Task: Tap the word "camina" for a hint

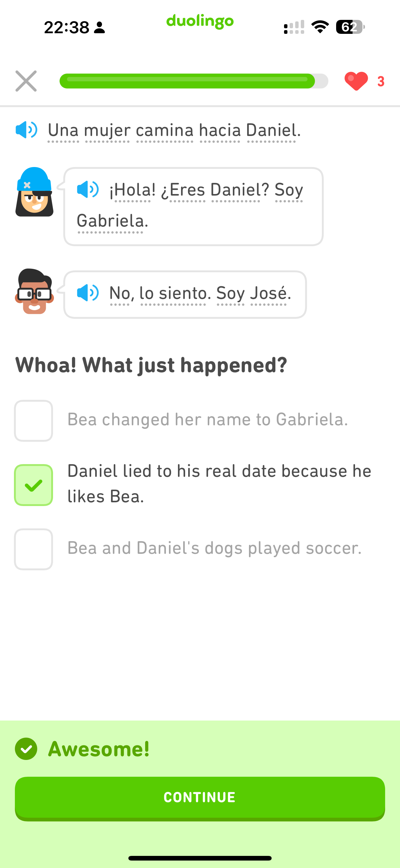Action: 165,130
